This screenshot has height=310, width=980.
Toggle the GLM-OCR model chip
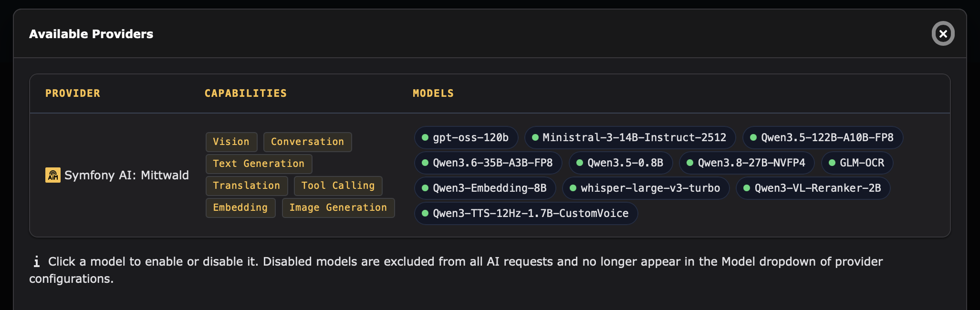857,163
